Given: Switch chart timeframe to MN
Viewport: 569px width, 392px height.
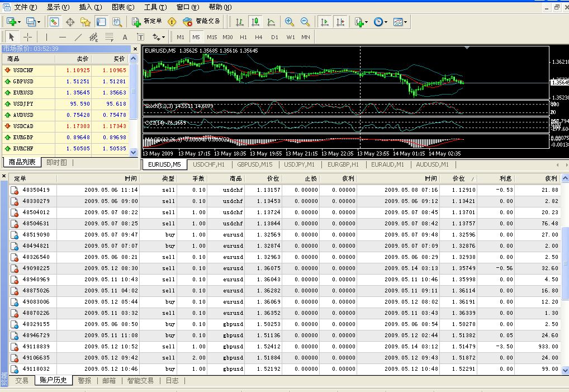Looking at the screenshot, I should 306,37.
